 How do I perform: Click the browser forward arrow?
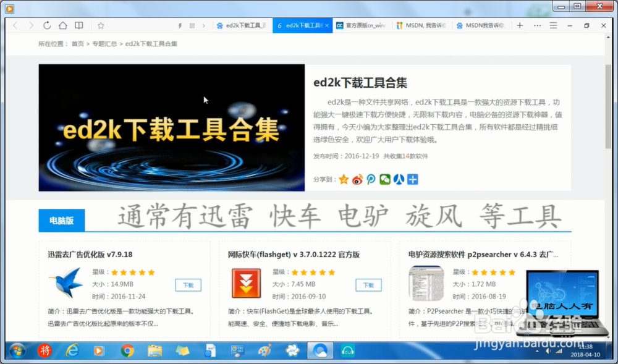pos(31,25)
